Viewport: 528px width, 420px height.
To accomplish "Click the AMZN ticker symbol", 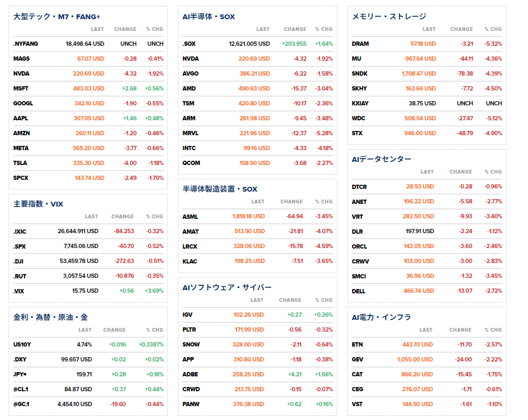I will (x=21, y=133).
